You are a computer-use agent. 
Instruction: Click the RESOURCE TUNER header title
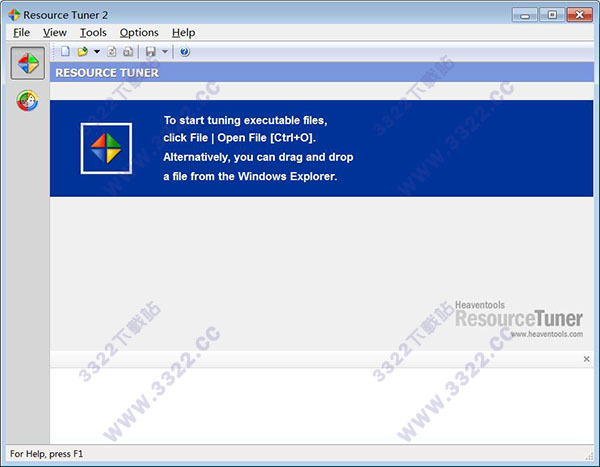click(107, 73)
